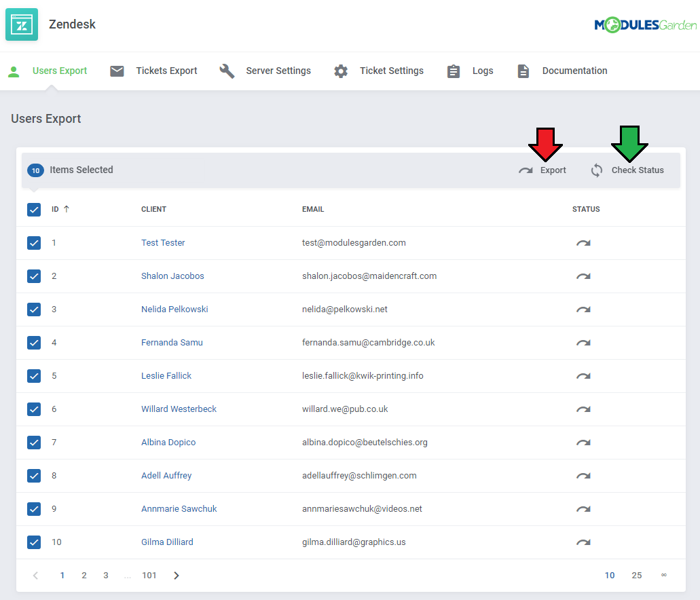Go to previous page arrow
Screen dimensions: 700x600
(x=36, y=576)
